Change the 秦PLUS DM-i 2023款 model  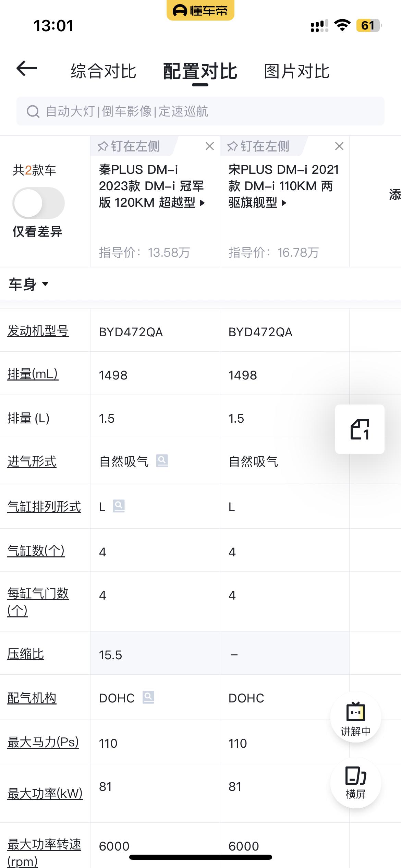click(151, 186)
